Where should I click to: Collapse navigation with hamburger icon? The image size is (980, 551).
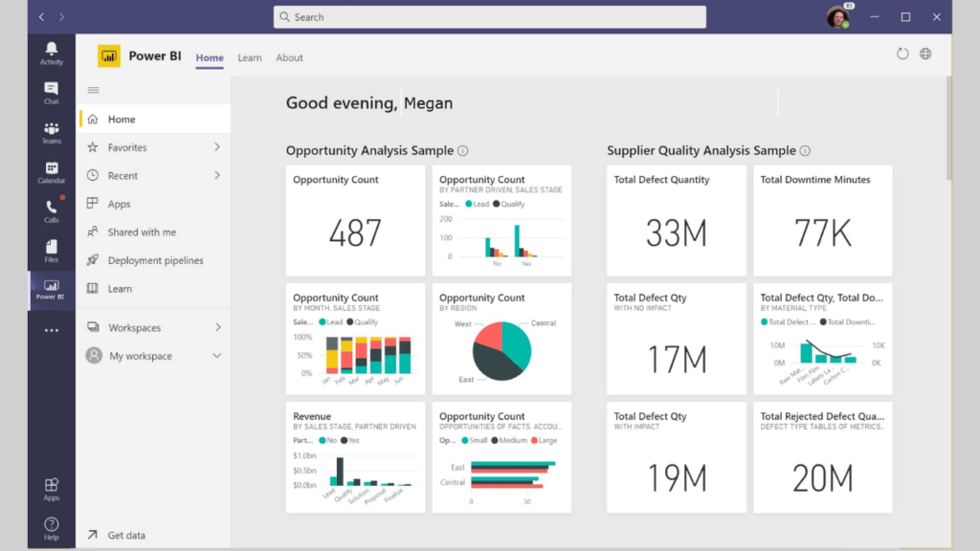(93, 90)
